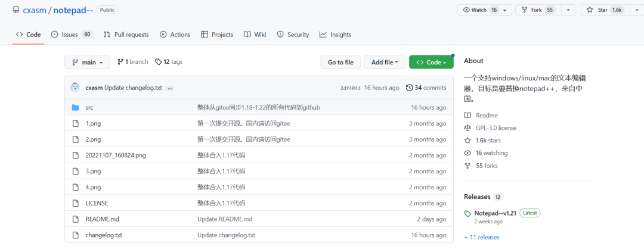Open the 3.png file

point(93,172)
